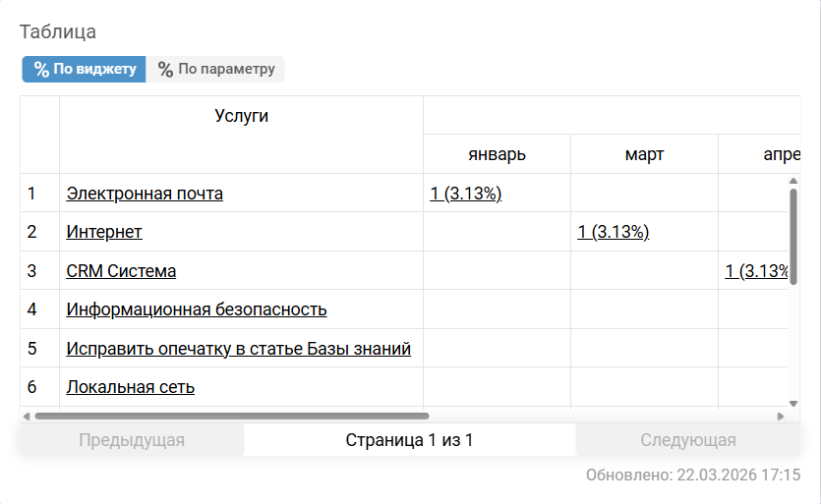Image resolution: width=821 pixels, height=504 pixels.
Task: Click the January value 1 (3.13%)
Action: coord(466,194)
